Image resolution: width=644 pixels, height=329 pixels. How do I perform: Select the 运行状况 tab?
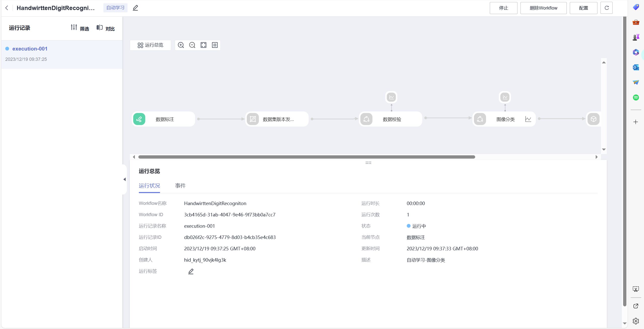(x=149, y=186)
